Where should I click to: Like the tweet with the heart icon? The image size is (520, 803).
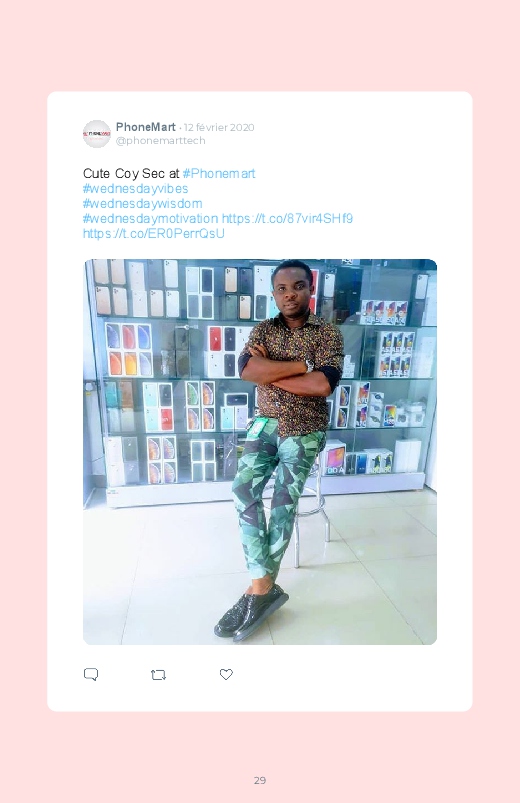pyautogui.click(x=226, y=674)
